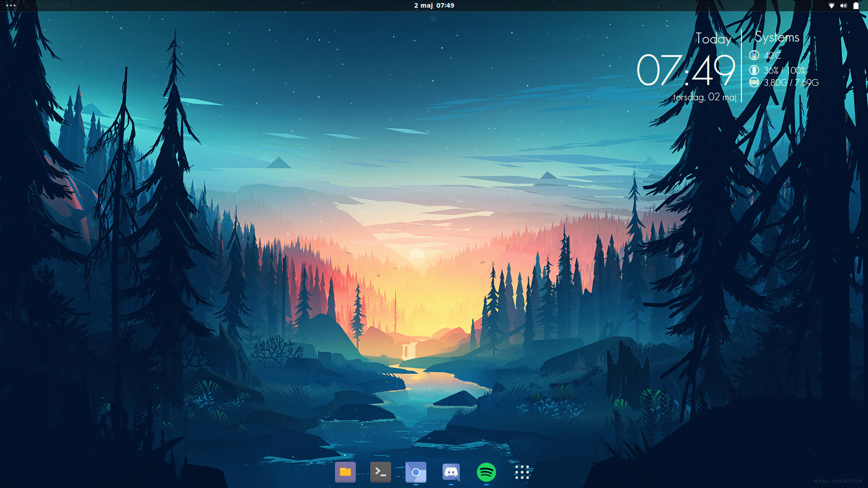Click the volume speaker icon
Viewport: 868px width, 488px height.
(843, 5)
